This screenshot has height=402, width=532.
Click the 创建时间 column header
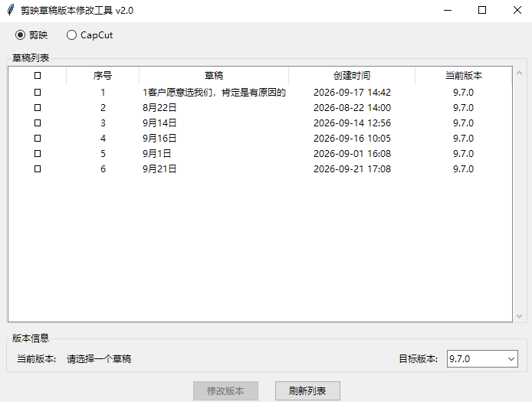point(352,75)
